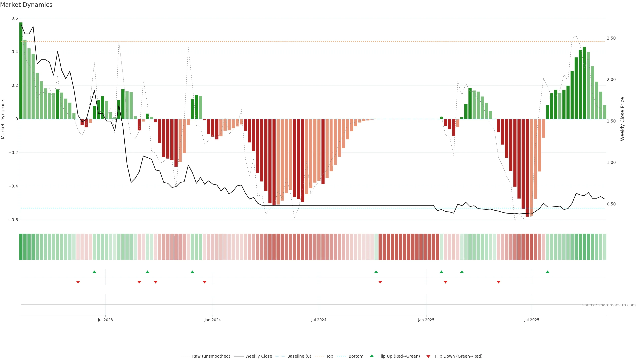This screenshot has width=644, height=362.
Task: Click the red flip-down marker just before Jan 2024
Action: pos(204,282)
